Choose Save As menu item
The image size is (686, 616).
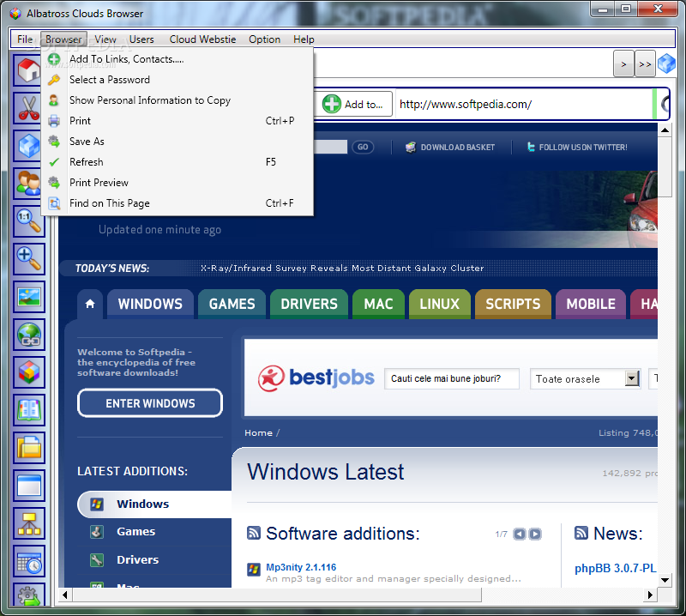tap(178, 142)
